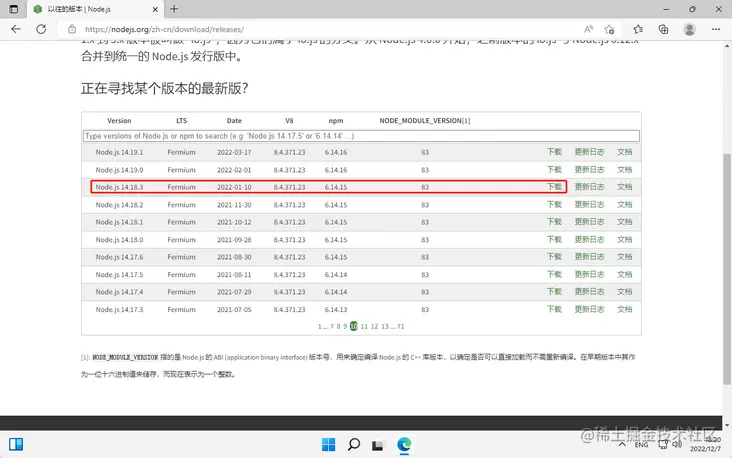732x458 pixels.
Task: Open the tab actions menu icon
Action: click(14, 9)
